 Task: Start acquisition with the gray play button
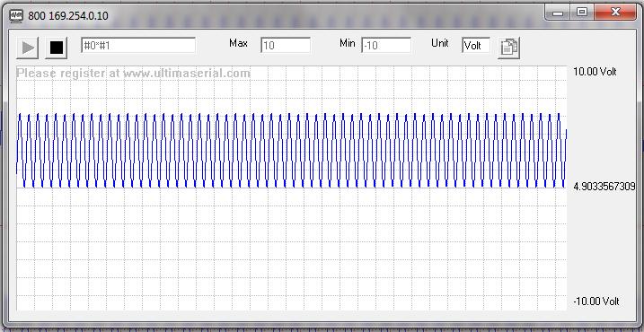[28, 48]
